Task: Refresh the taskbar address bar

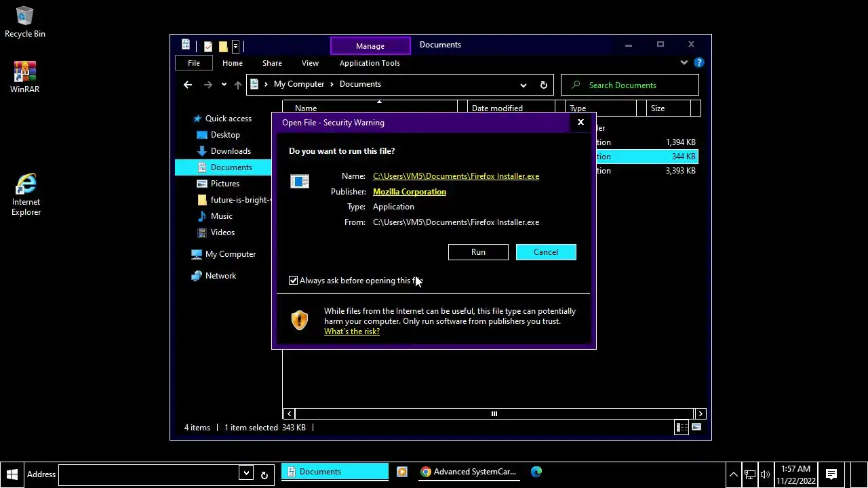Action: click(264, 474)
